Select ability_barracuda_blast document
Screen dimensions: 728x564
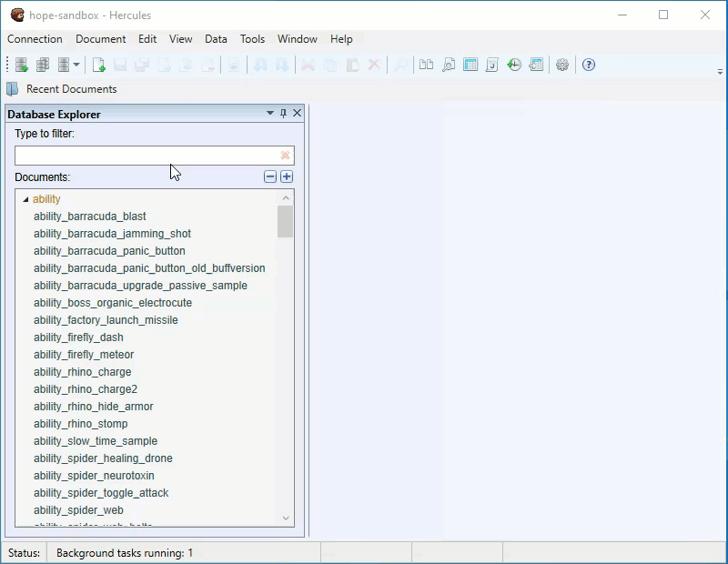click(x=89, y=217)
